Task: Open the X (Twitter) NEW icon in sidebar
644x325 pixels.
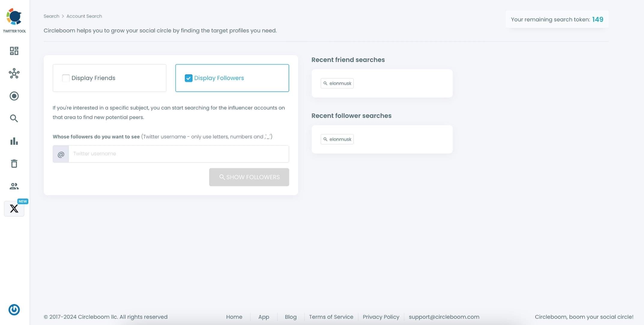Action: click(14, 209)
